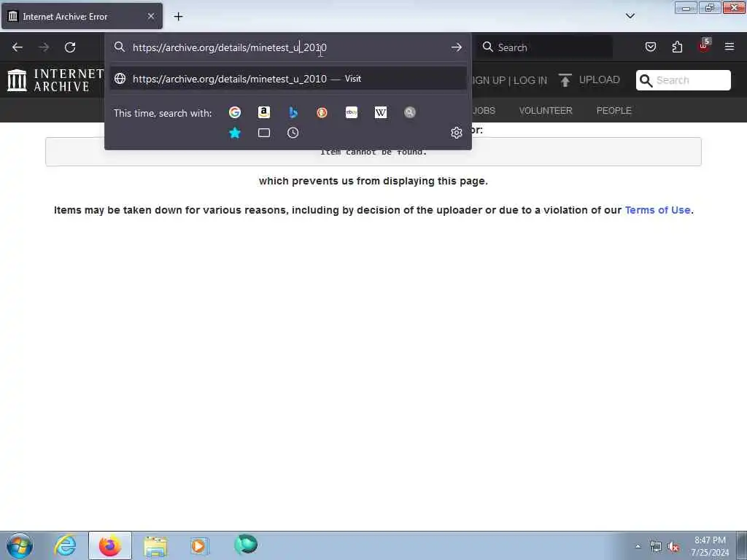The image size is (747, 560).
Task: Open the Windows Start menu
Action: pos(20,545)
